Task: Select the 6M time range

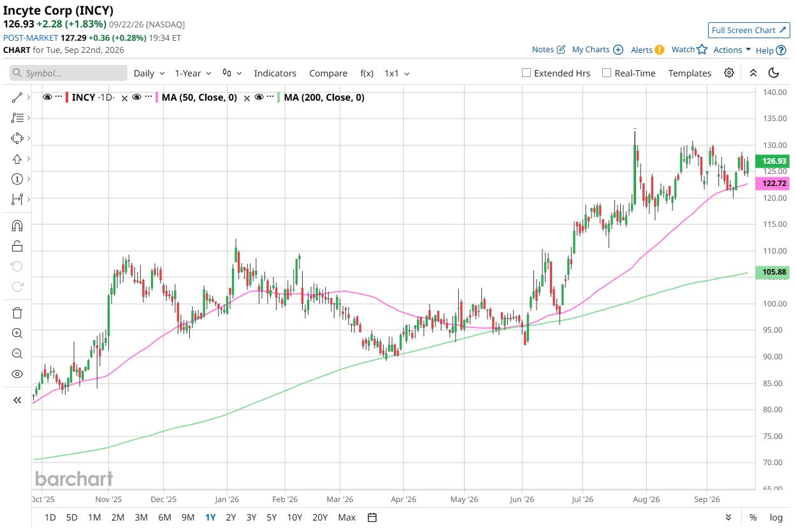Action: (x=164, y=517)
